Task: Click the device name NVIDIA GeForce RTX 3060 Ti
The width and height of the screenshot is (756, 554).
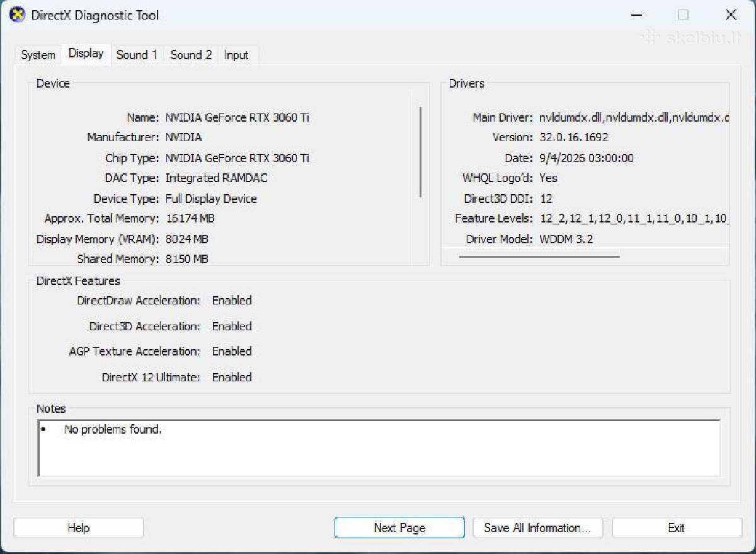Action: [x=238, y=117]
